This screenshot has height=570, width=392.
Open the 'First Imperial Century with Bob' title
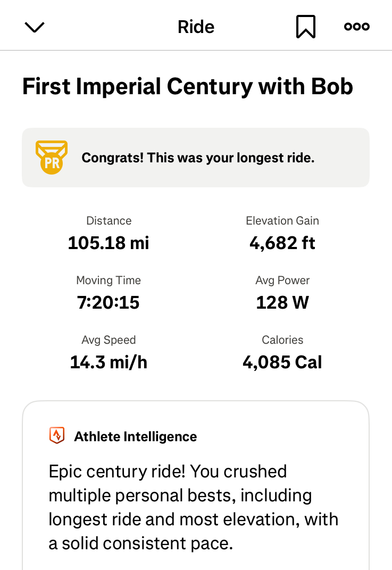coord(187,87)
